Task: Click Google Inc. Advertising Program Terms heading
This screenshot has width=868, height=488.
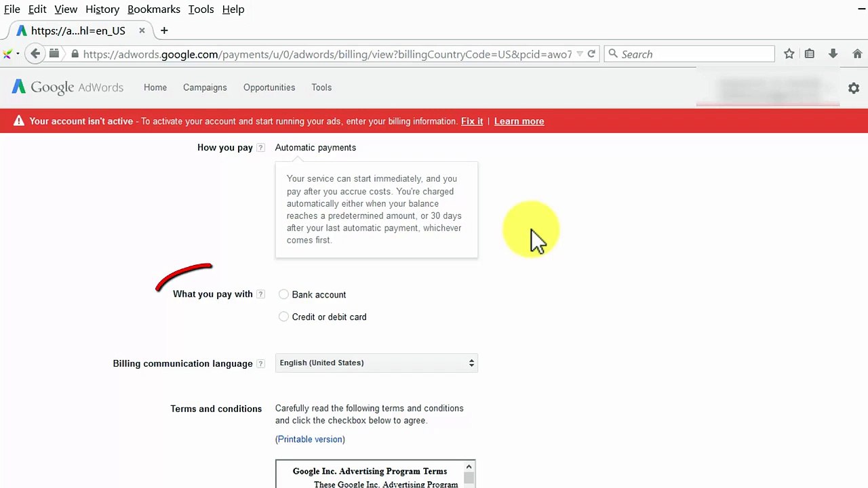Action: [x=370, y=471]
